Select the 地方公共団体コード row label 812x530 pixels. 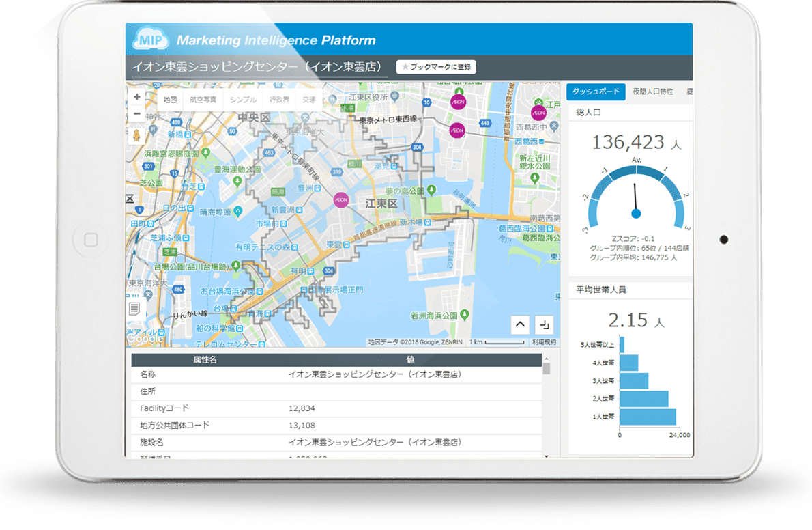tap(175, 426)
